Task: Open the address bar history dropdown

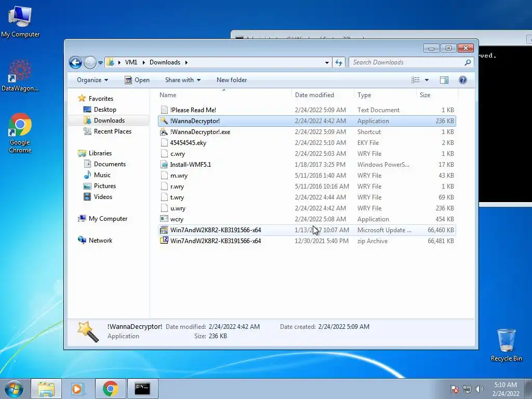Action: [x=327, y=62]
